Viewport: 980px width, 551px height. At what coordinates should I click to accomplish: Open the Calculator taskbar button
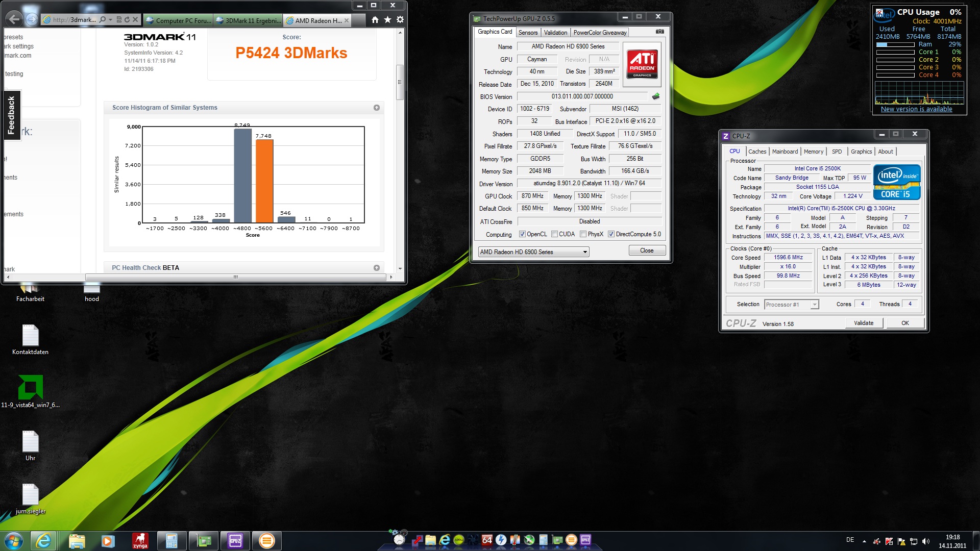click(x=171, y=541)
